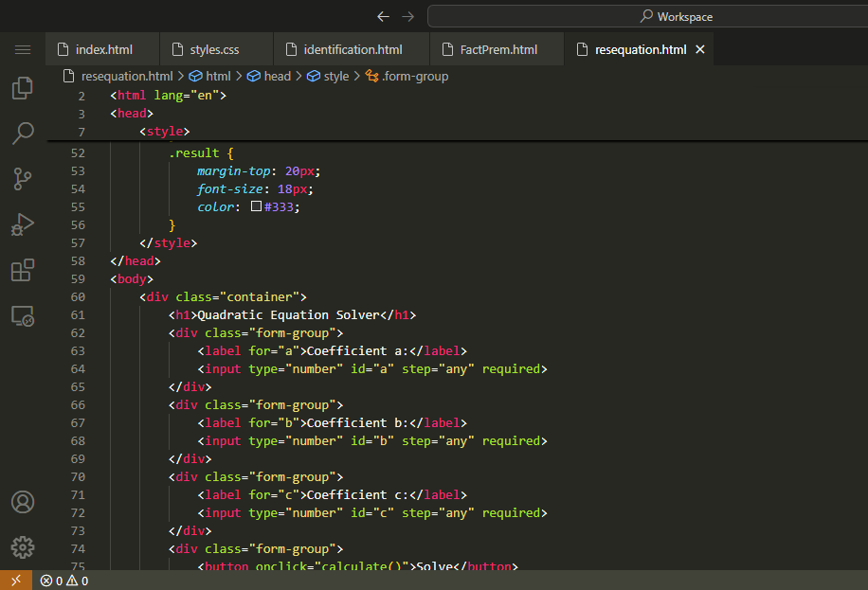Screen dimensions: 868x590
Task: Switch to the FactPrem.html tab
Action: [497, 49]
